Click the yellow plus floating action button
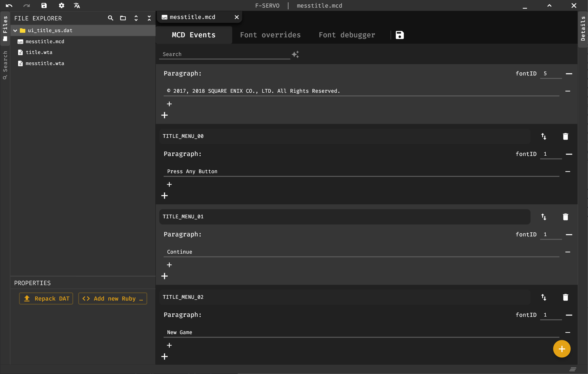 [561, 349]
